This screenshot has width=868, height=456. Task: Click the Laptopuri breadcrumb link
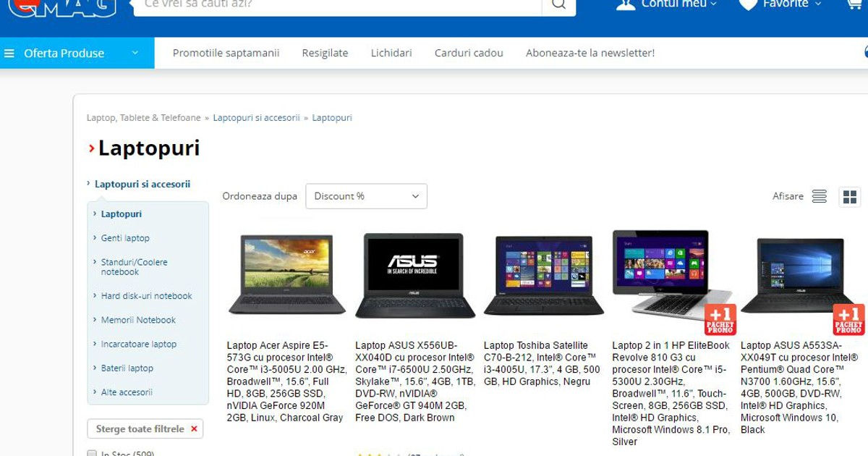[x=332, y=117]
